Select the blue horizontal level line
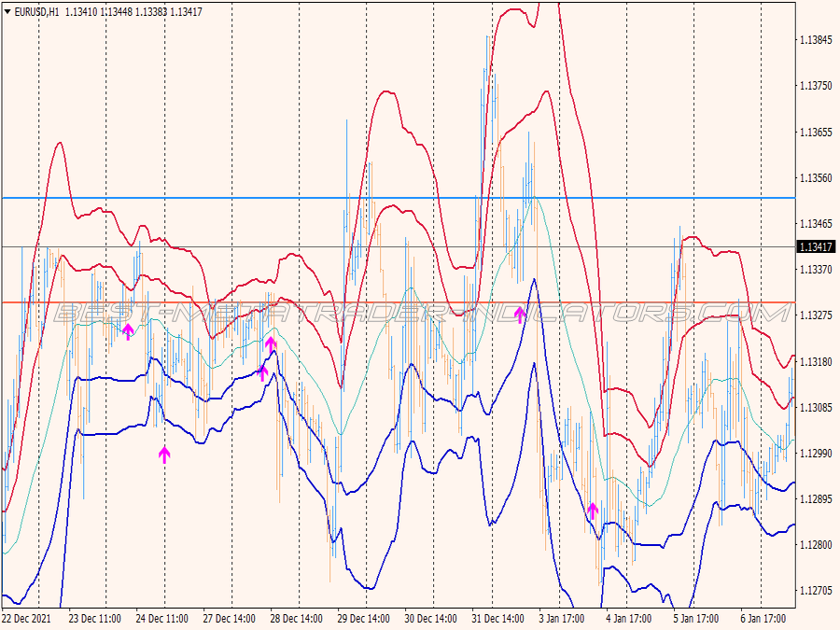This screenshot has height=630, width=840. pos(399,198)
